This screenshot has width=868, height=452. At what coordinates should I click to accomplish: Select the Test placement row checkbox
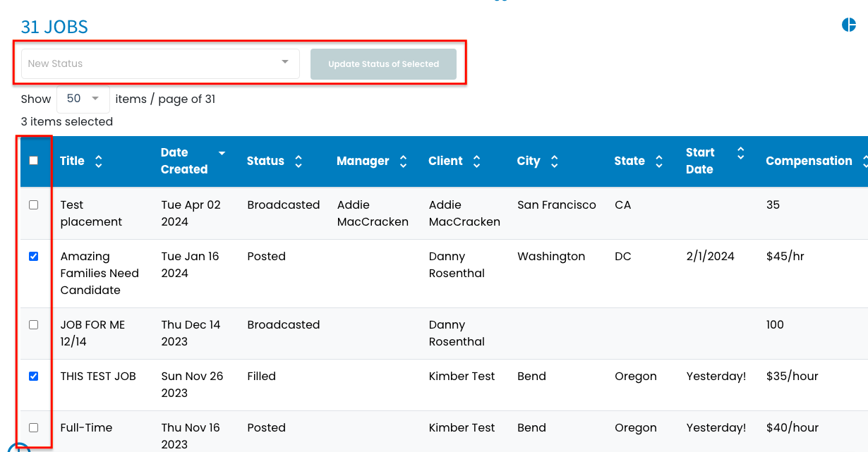pos(33,204)
